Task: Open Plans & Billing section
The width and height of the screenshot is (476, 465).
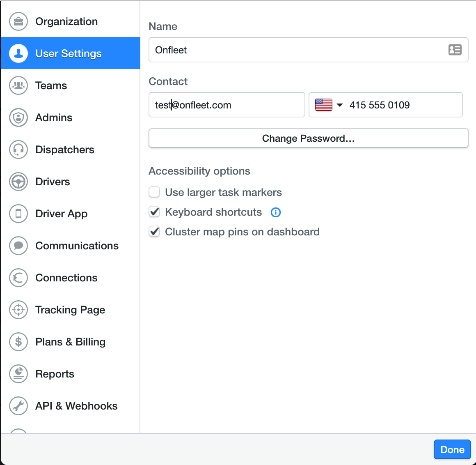Action: point(71,342)
